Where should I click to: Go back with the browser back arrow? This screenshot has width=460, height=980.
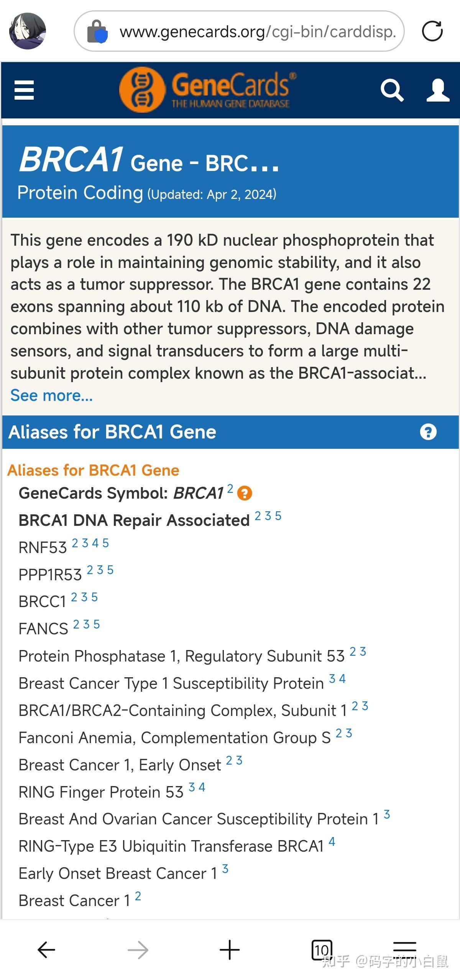46,949
